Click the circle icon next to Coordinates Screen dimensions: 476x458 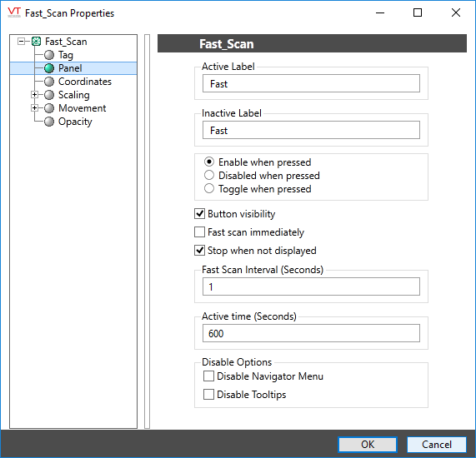point(49,82)
